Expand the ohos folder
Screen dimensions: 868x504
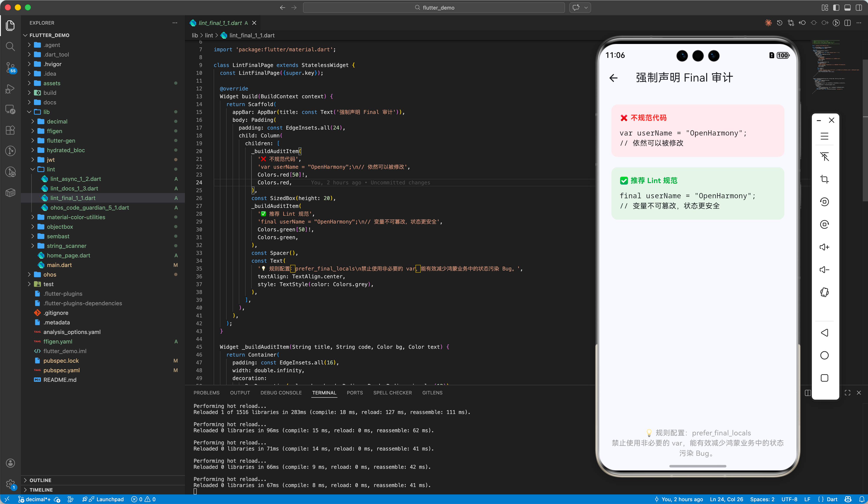tap(50, 274)
